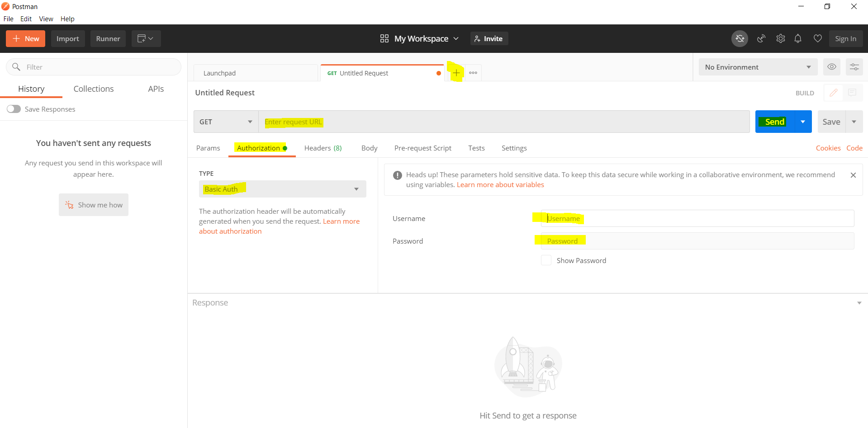Open the Edit menu
868x428 pixels.
point(26,19)
